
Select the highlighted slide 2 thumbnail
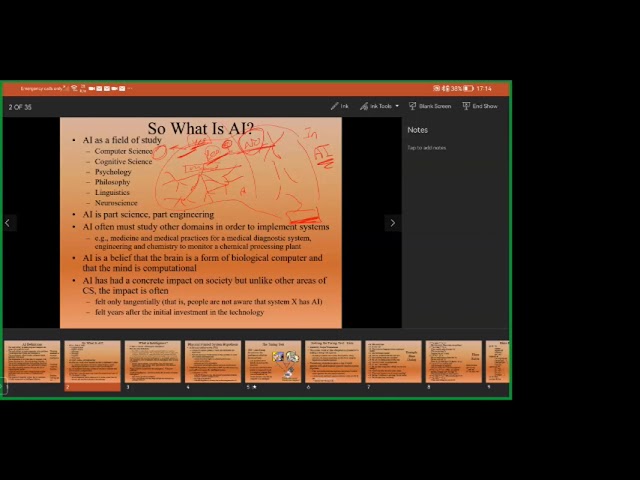coord(92,361)
